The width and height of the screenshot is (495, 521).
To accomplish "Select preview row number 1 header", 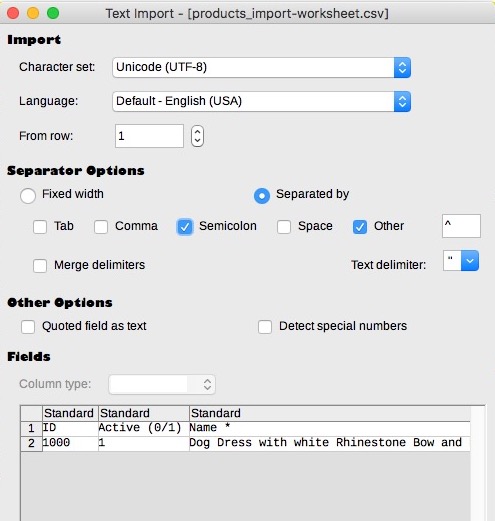I will [31, 428].
